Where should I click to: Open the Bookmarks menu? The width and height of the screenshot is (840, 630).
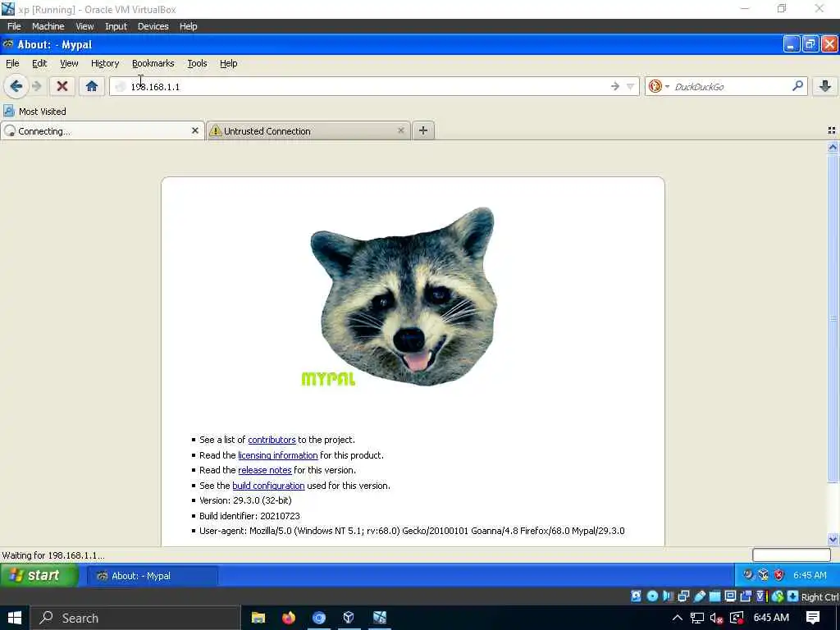pyautogui.click(x=153, y=63)
